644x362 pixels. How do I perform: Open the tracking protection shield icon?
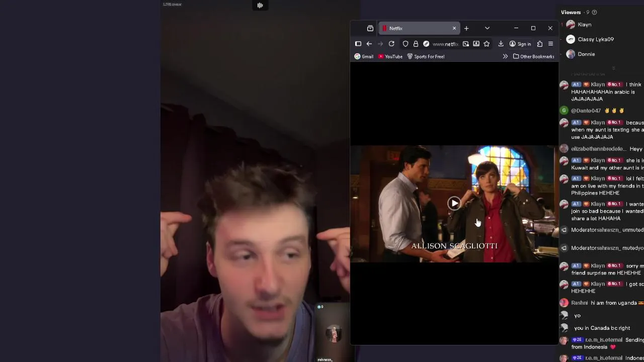(x=406, y=44)
